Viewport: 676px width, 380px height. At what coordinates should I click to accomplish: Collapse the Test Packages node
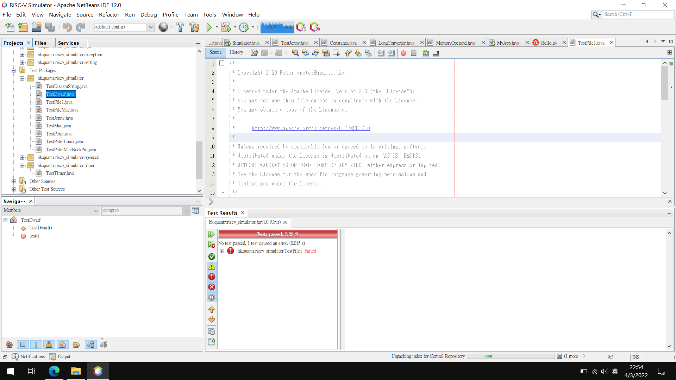[13, 70]
